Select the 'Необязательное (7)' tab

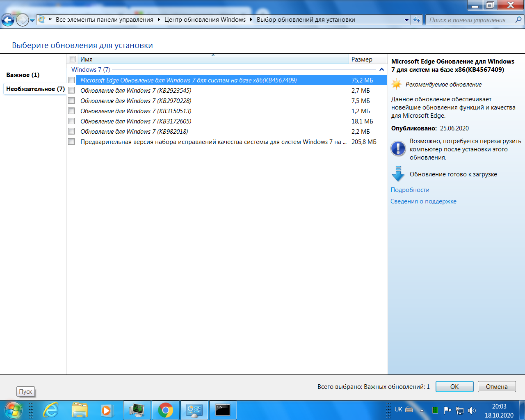point(35,89)
